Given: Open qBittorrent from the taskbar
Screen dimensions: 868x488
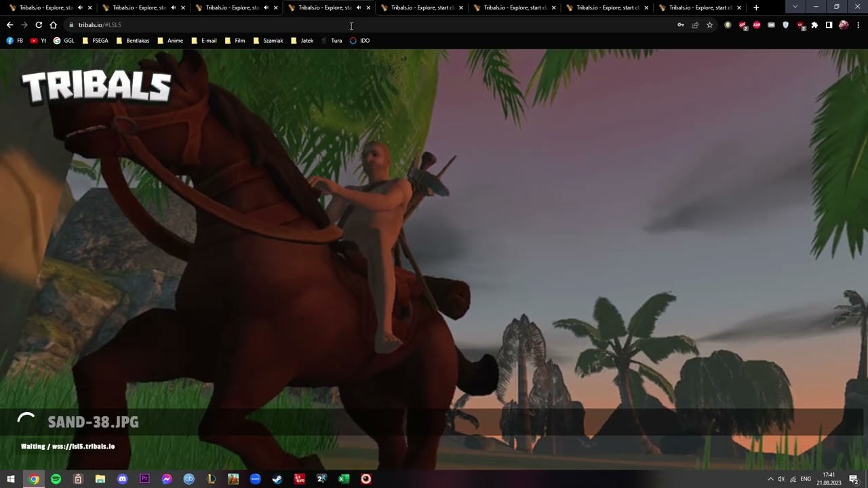Looking at the screenshot, I should click(x=189, y=479).
